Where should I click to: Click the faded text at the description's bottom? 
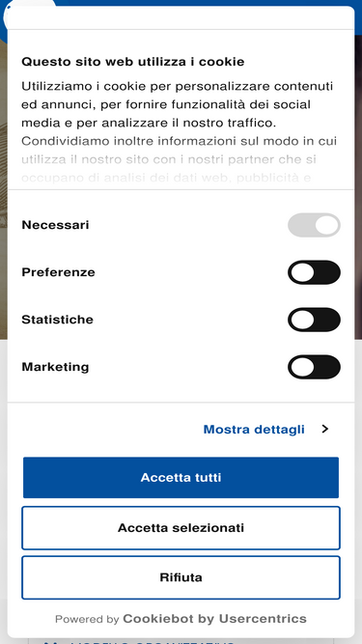(169, 169)
